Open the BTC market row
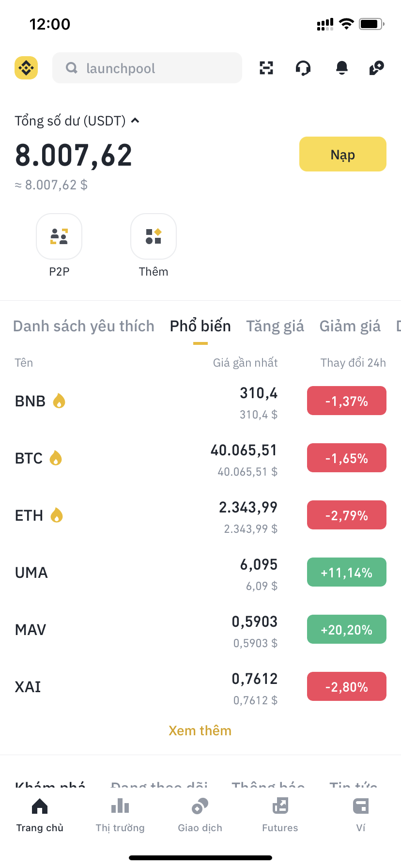401x868 pixels. pyautogui.click(x=145, y=458)
